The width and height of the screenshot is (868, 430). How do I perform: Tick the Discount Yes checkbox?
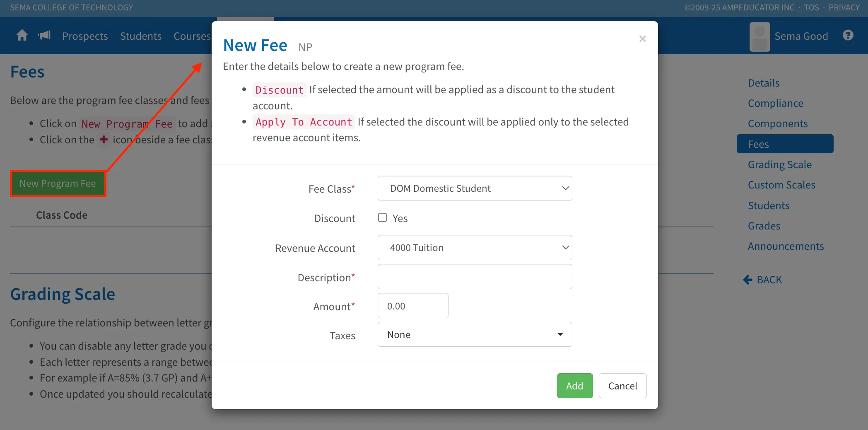(x=382, y=217)
